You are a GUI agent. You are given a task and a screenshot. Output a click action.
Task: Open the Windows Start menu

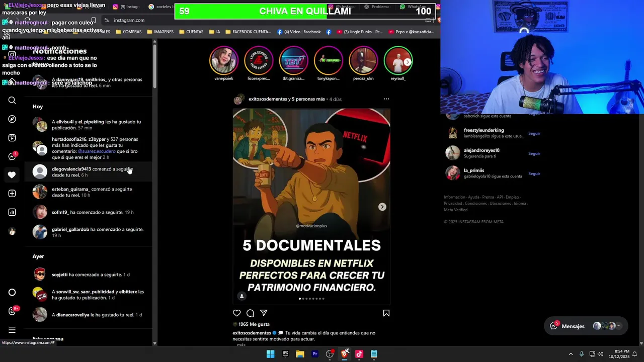[x=270, y=354]
